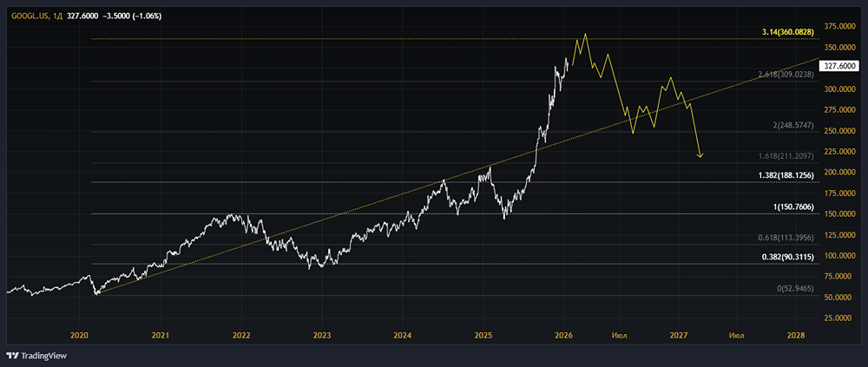This screenshot has width=868, height=367.
Task: Click the 2021 label on time axis
Action: point(161,336)
